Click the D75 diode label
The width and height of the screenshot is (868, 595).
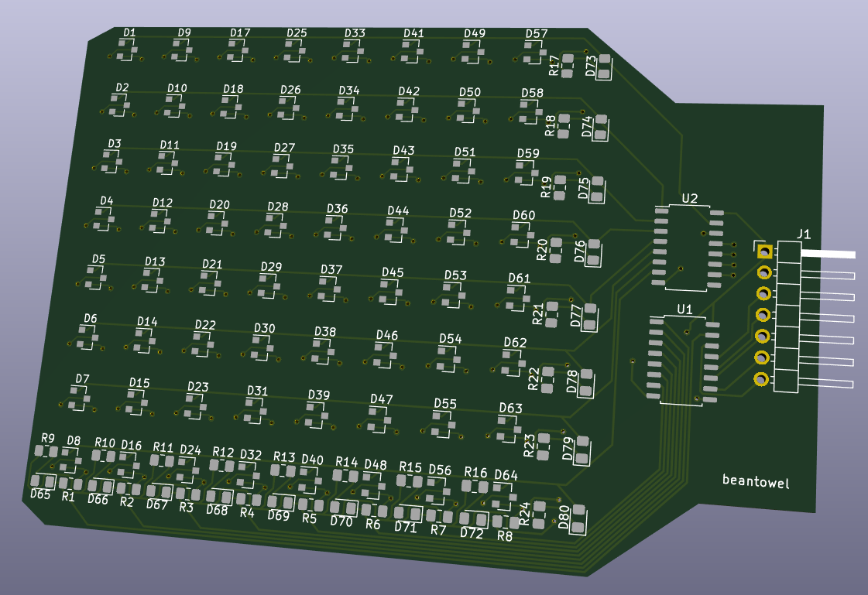click(584, 189)
